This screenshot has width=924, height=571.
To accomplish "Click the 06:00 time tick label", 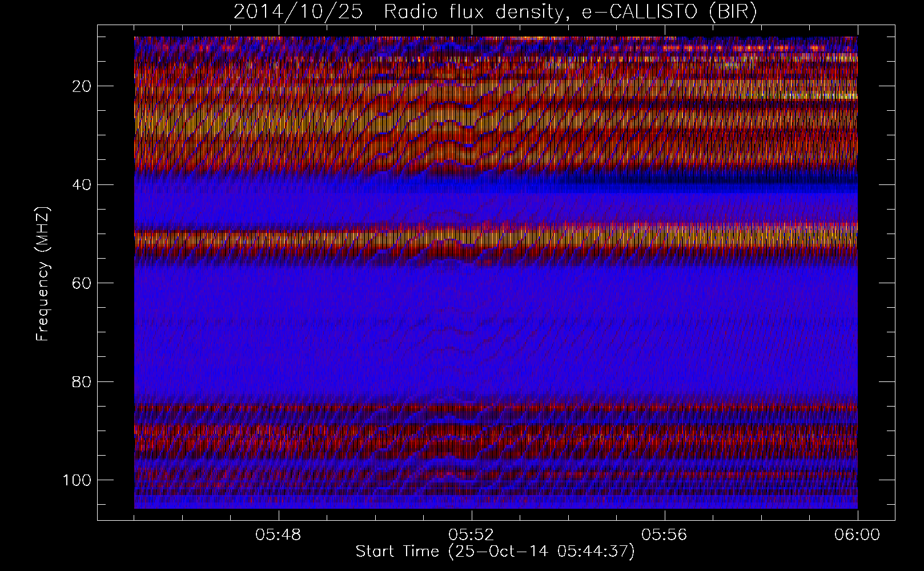I will click(x=857, y=535).
